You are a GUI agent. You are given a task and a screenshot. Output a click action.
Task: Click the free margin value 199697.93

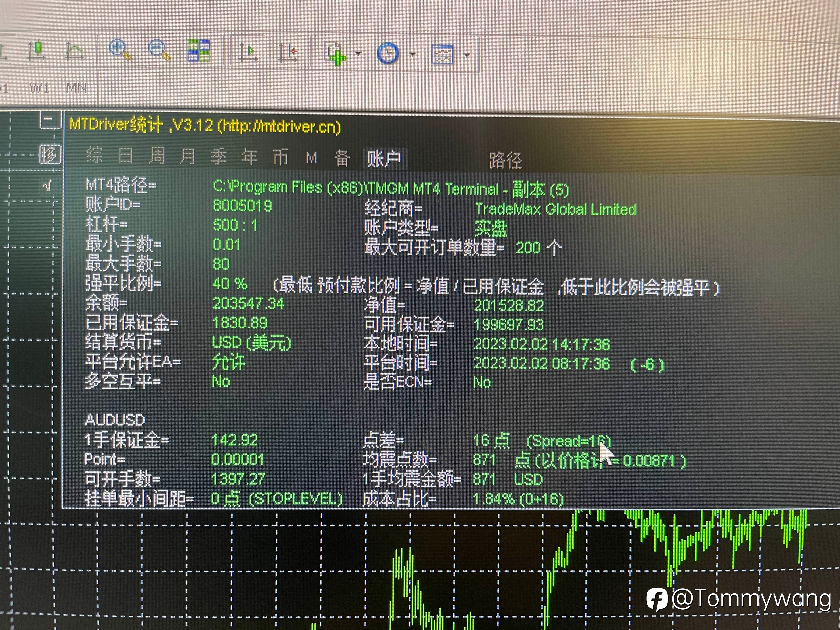(x=509, y=325)
